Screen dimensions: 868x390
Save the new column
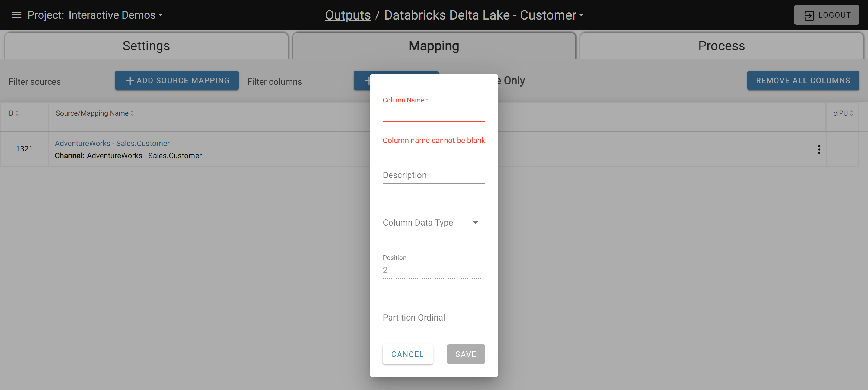[x=466, y=354]
